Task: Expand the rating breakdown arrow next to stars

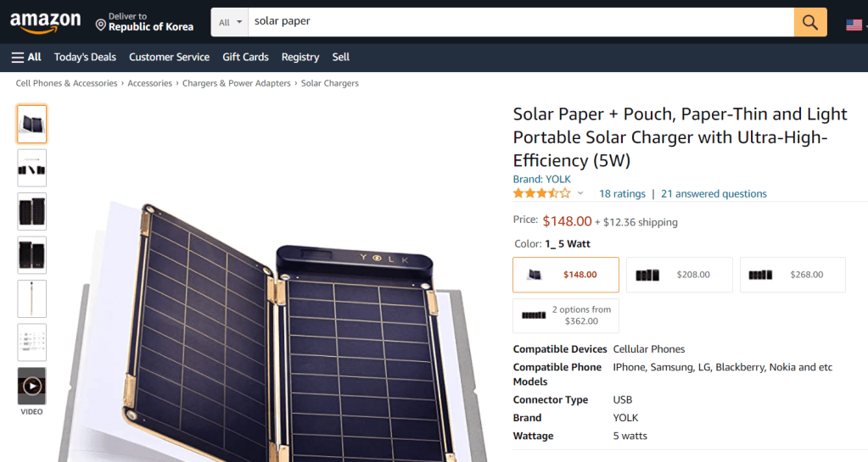Action: [580, 194]
